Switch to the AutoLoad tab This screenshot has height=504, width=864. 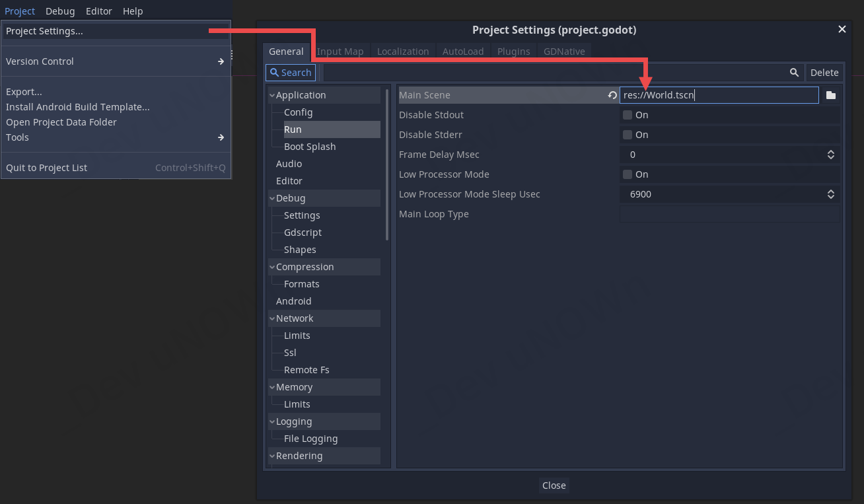point(463,52)
